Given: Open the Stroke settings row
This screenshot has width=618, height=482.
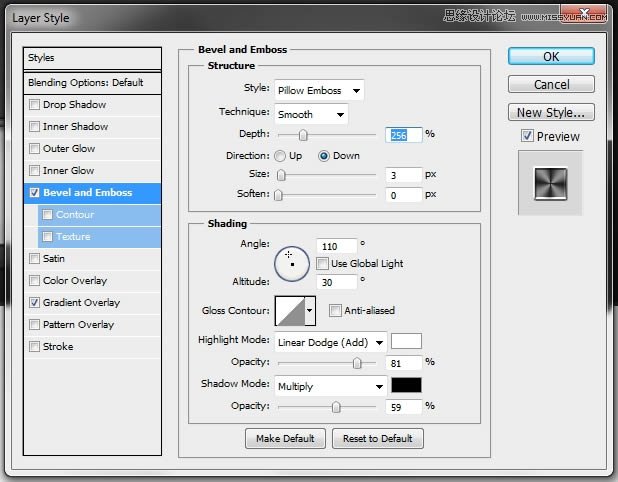Looking at the screenshot, I should 92,347.
